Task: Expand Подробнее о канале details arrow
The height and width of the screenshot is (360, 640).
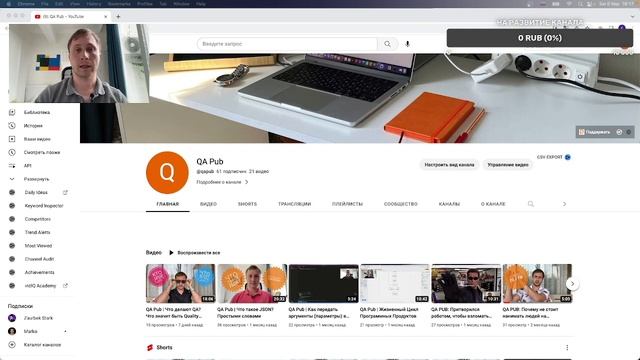Action: pos(247,182)
